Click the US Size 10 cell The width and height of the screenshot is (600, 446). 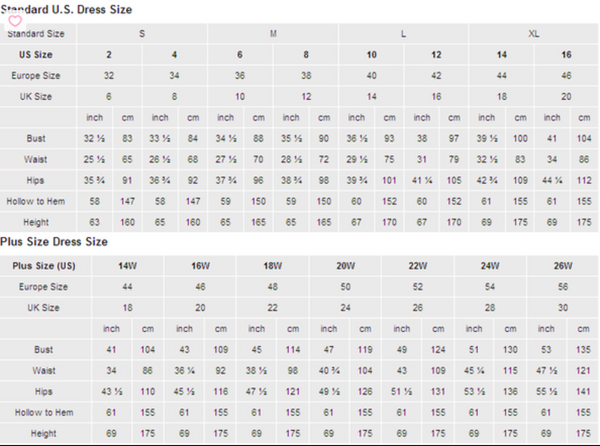pos(371,54)
